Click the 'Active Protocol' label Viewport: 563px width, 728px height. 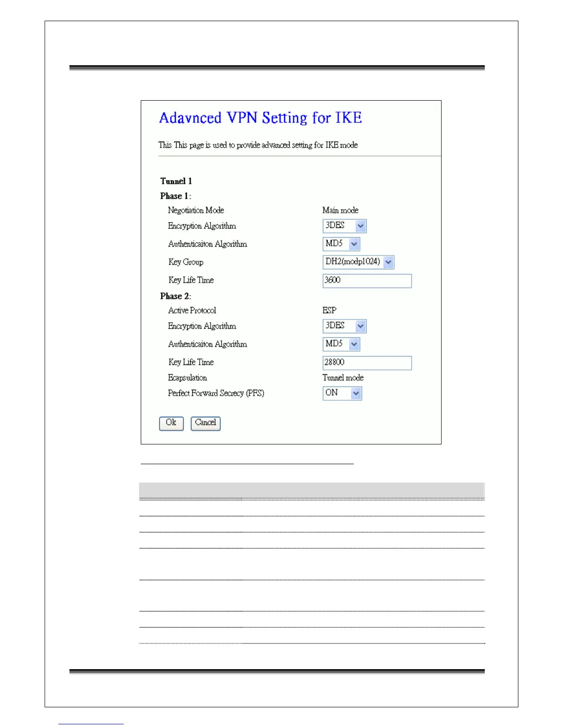click(192, 310)
